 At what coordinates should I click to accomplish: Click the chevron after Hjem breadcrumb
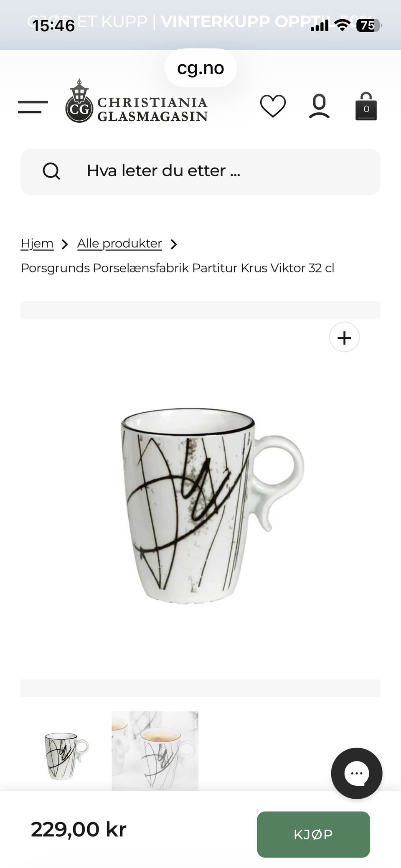coord(65,244)
